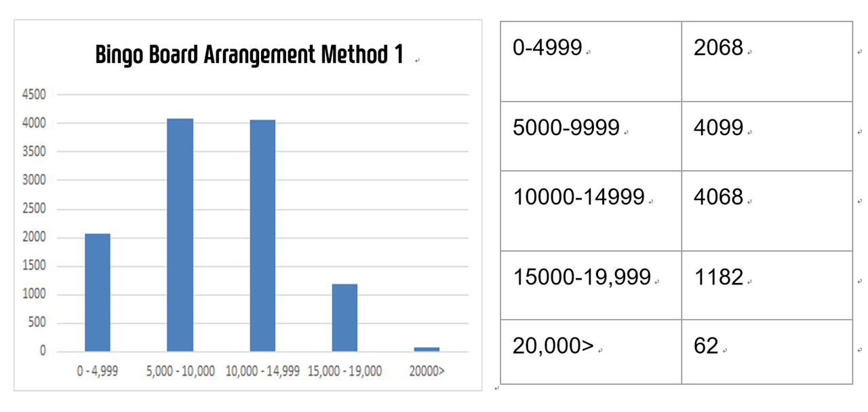Click the 500 y-axis value
The height and width of the screenshot is (412, 868).
37,323
